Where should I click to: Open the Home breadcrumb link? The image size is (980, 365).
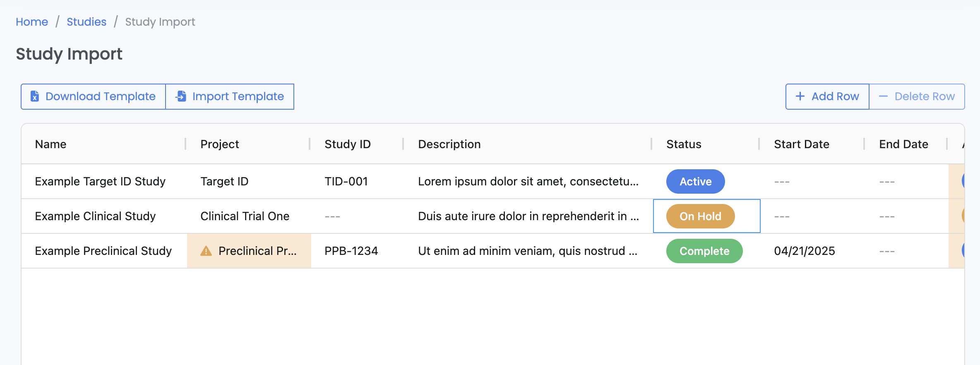[x=31, y=22]
